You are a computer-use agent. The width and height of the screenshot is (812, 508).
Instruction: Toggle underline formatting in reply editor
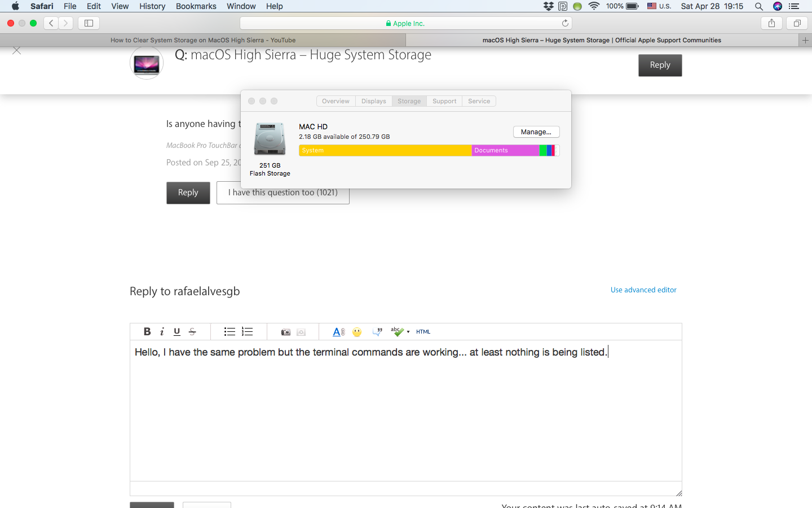click(177, 332)
